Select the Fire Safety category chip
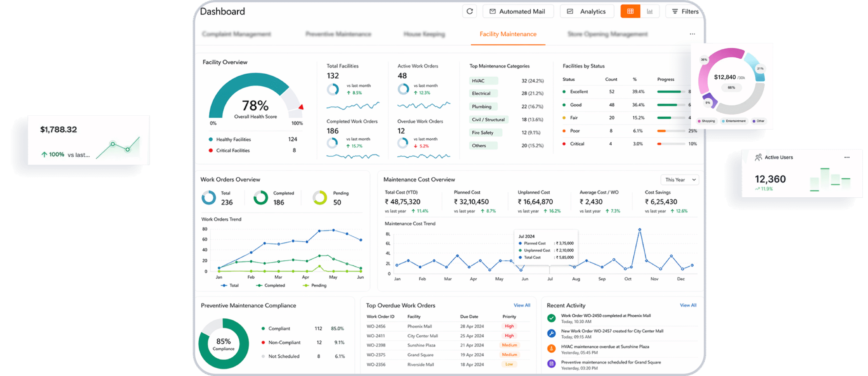This screenshot has width=868, height=376. (x=485, y=133)
